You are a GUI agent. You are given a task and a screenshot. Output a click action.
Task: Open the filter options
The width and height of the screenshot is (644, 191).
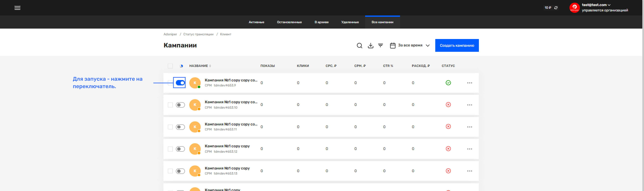[x=380, y=45]
